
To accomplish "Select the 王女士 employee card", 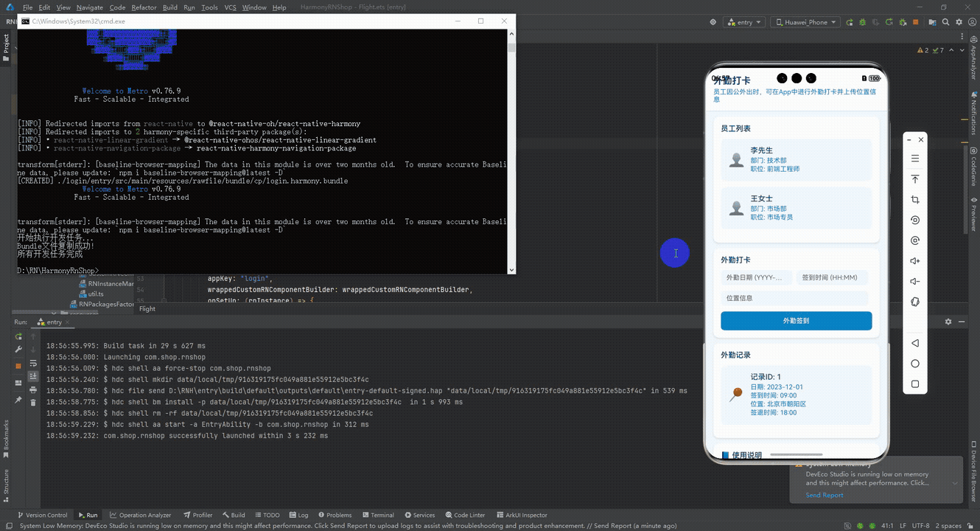I will pos(796,207).
